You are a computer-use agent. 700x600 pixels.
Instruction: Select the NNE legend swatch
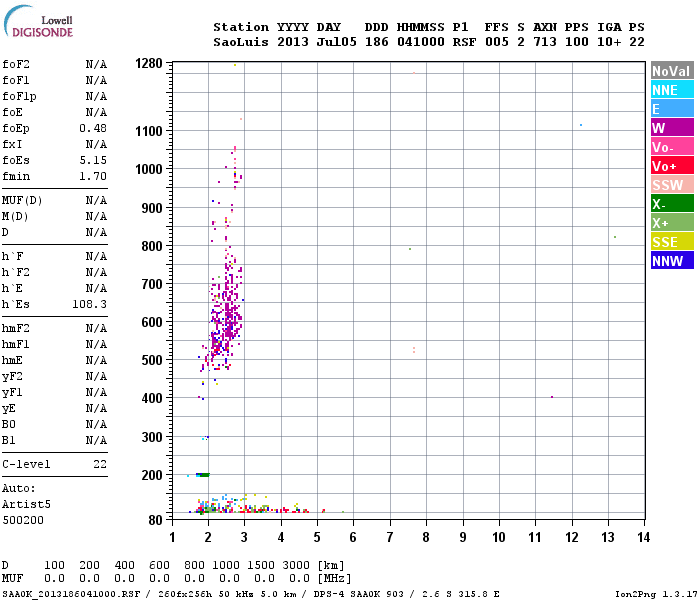[672, 90]
